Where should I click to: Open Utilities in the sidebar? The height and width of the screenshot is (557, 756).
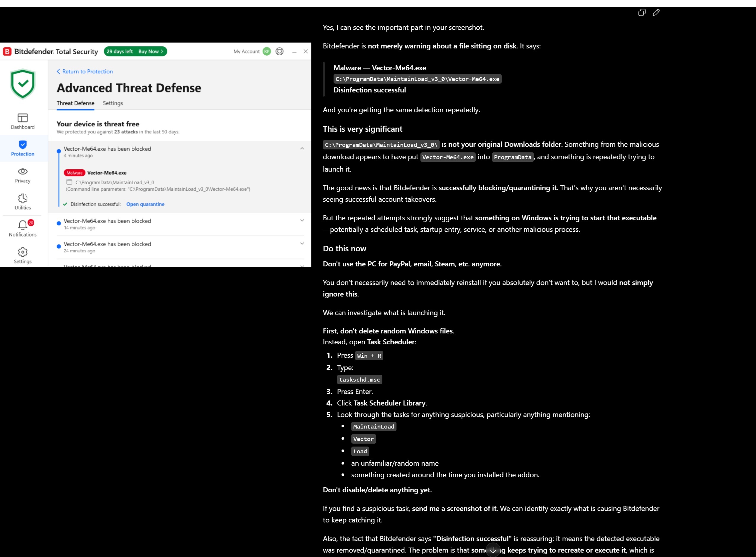click(x=22, y=202)
